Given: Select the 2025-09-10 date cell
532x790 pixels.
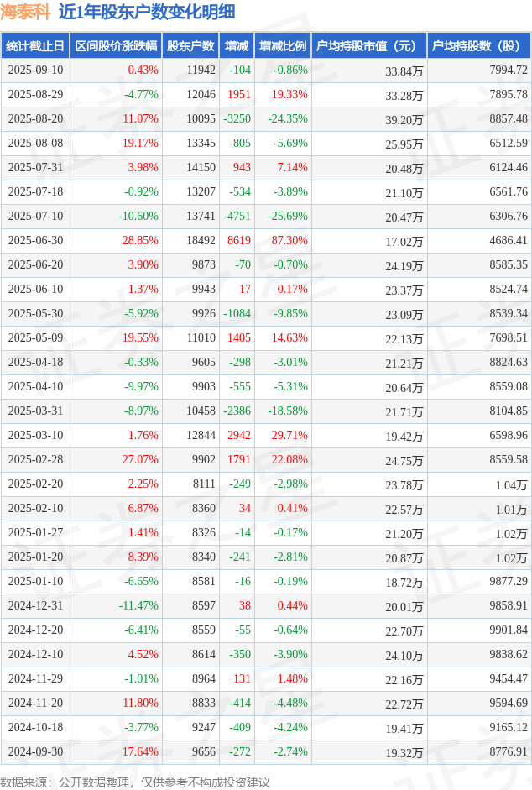Looking at the screenshot, I should (x=36, y=70).
